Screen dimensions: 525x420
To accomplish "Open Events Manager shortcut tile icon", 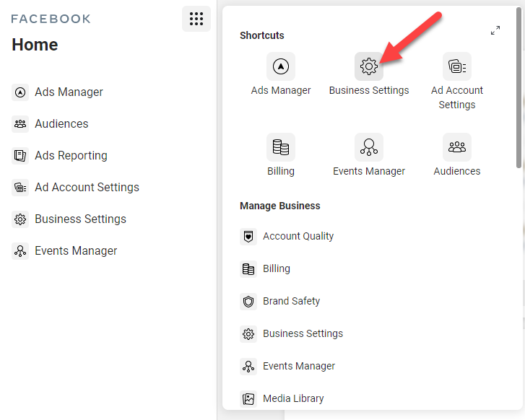I will (369, 147).
